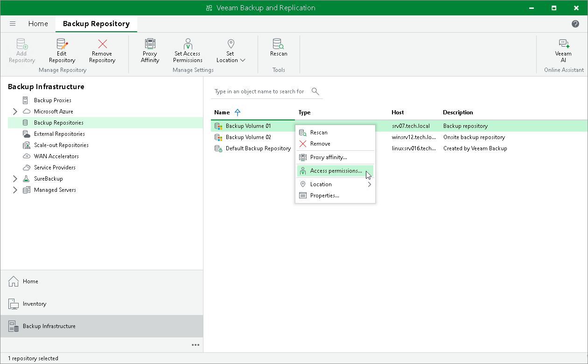Choose Access permissions in the context menu
The image size is (588, 364).
click(335, 171)
